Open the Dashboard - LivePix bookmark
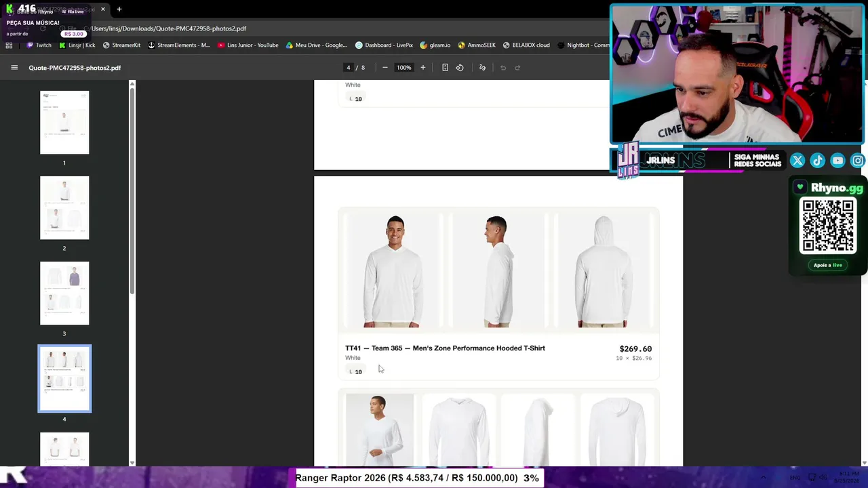The height and width of the screenshot is (488, 868). pos(384,45)
